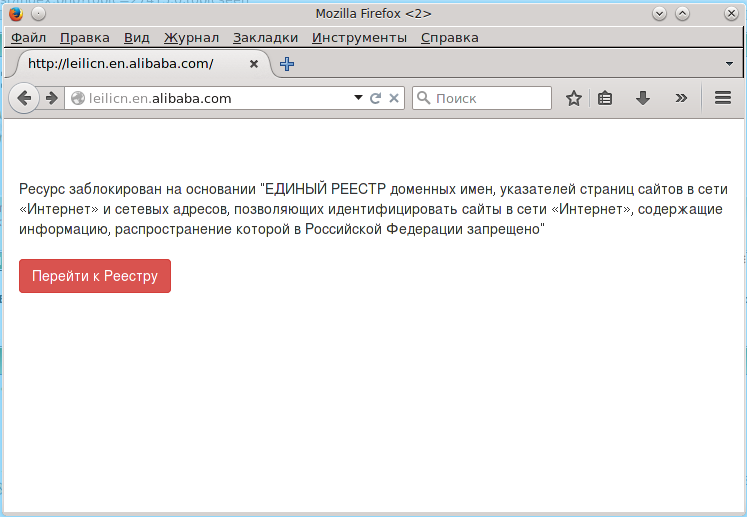List all tabs dropdown arrow
The height and width of the screenshot is (517, 747).
729,64
